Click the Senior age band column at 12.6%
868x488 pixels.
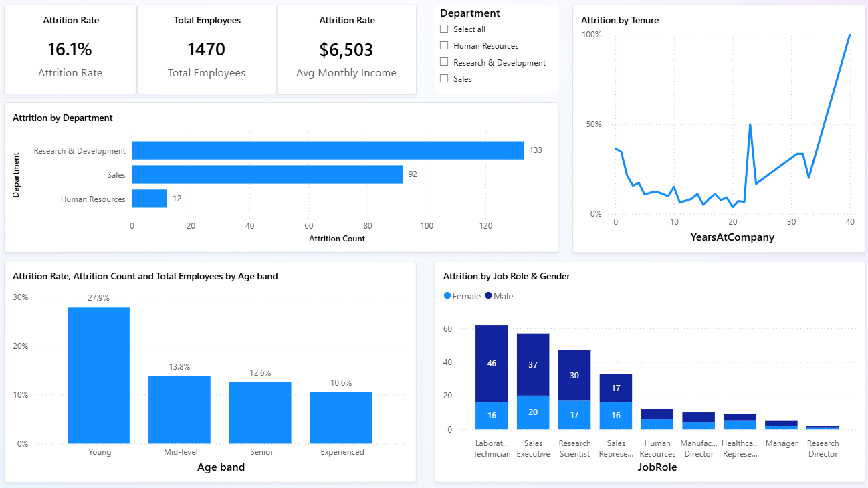tap(260, 411)
